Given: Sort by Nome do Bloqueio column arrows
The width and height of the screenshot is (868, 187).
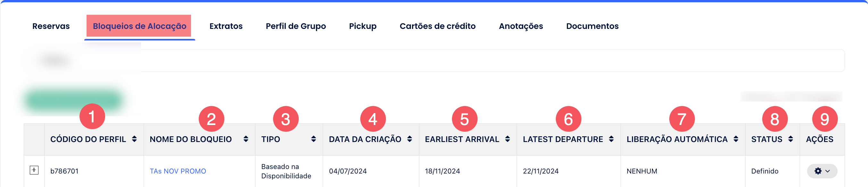Looking at the screenshot, I should coord(246,139).
